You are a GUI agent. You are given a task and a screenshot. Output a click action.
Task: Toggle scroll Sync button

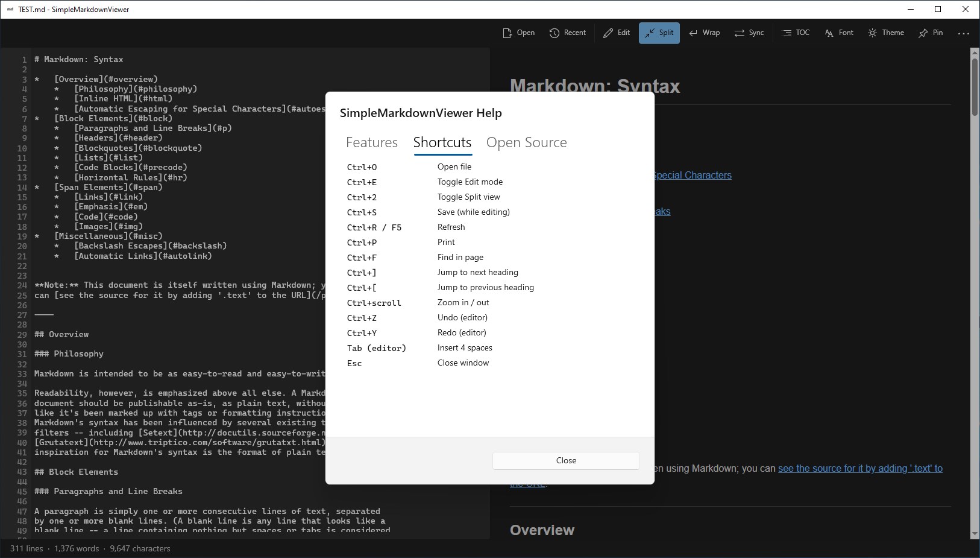click(x=749, y=33)
